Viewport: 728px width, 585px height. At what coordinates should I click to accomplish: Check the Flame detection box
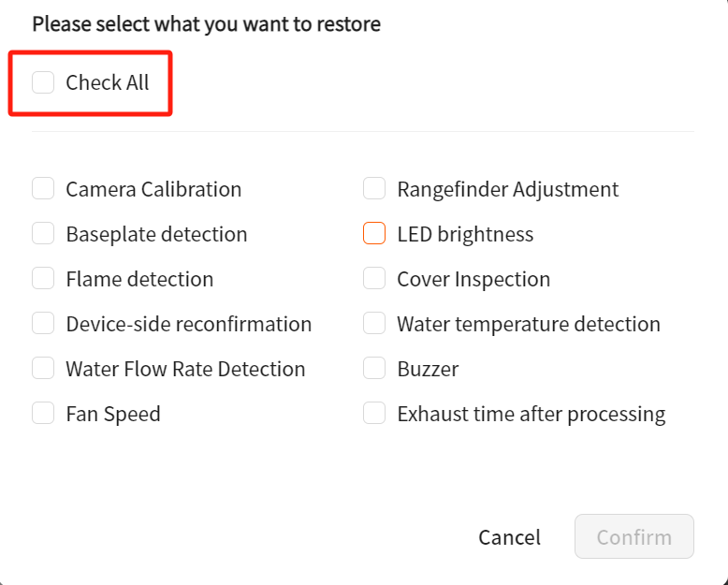(x=43, y=279)
